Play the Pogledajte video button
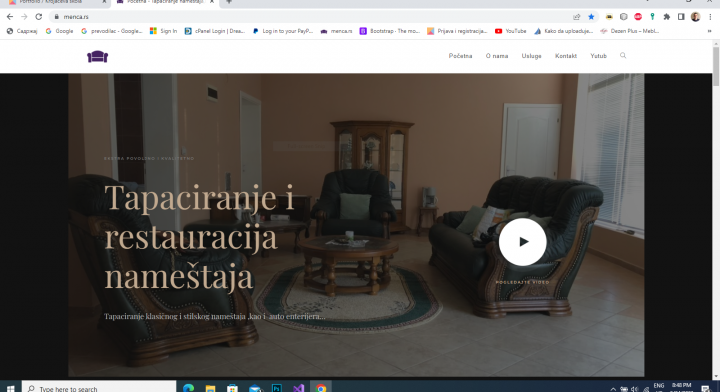The image size is (720, 392). [x=523, y=242]
